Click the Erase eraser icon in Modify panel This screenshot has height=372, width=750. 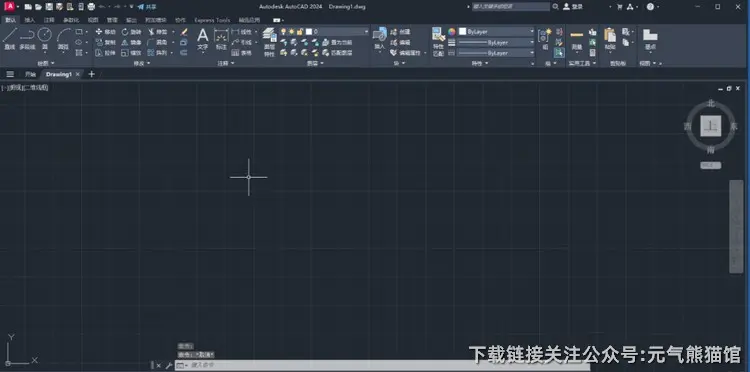[x=184, y=32]
